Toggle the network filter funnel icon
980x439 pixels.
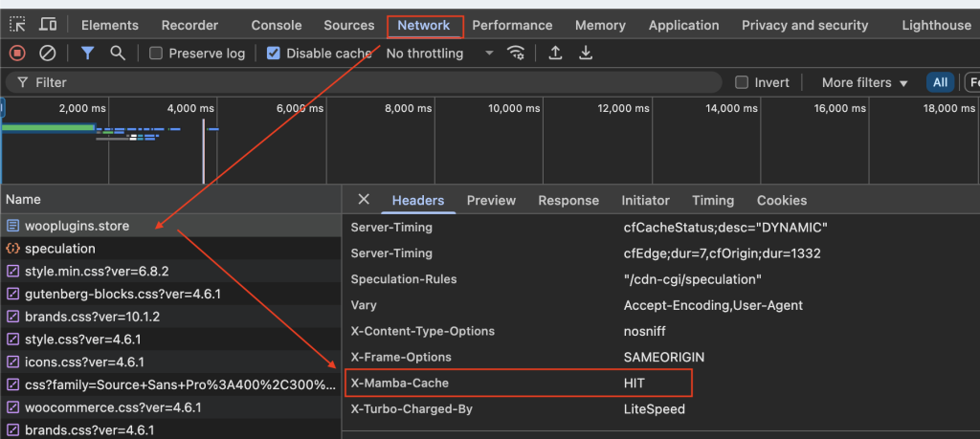click(x=87, y=54)
